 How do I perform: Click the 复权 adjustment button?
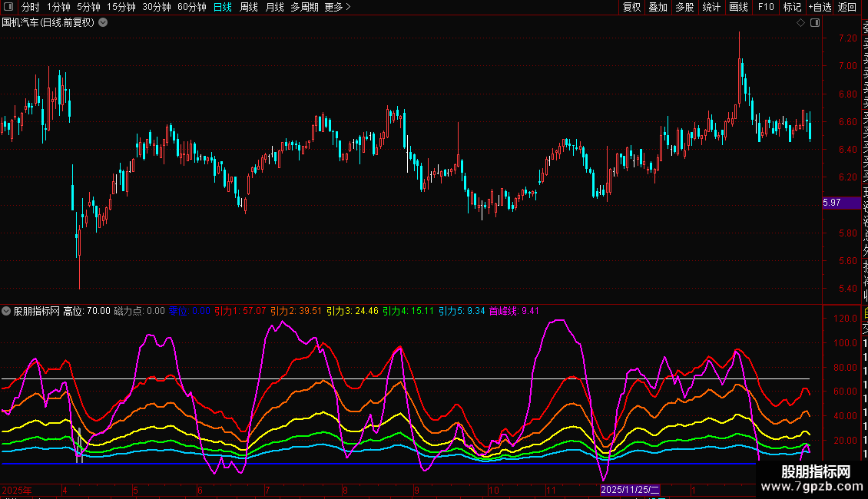tap(631, 8)
